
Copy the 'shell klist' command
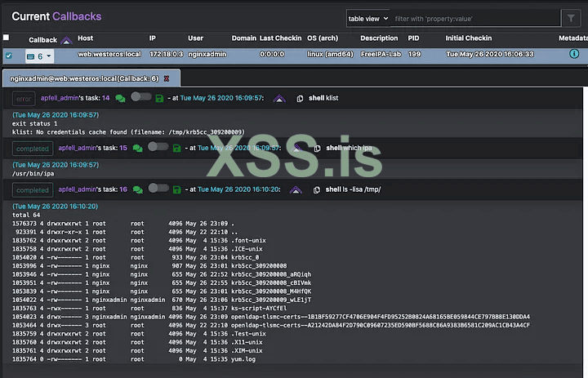298,98
